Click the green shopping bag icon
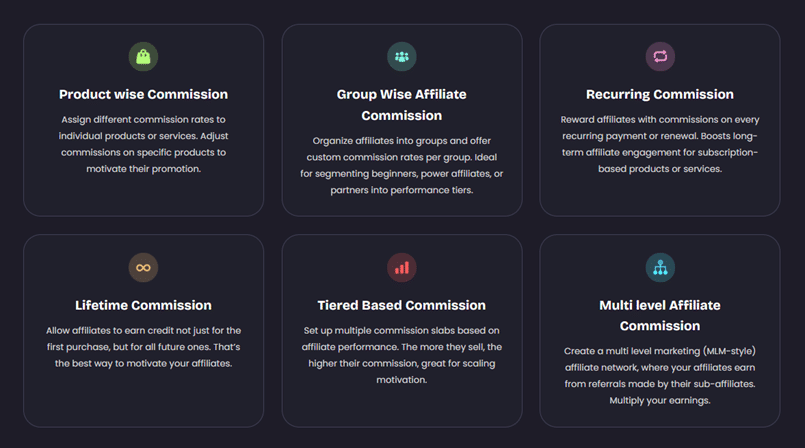Image resolution: width=805 pixels, height=448 pixels. click(x=143, y=57)
